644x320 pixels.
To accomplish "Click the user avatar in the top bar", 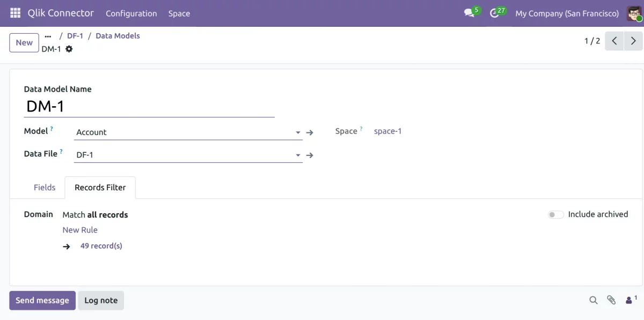I will (634, 13).
